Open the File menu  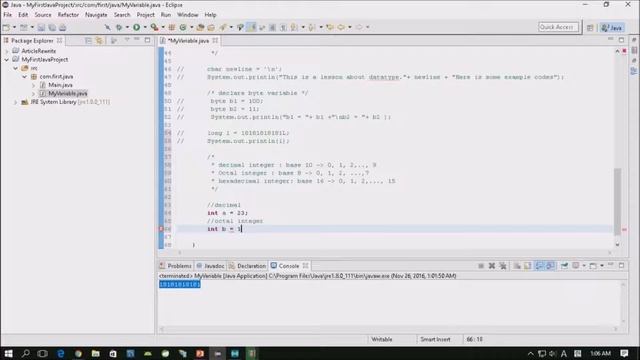click(8, 15)
